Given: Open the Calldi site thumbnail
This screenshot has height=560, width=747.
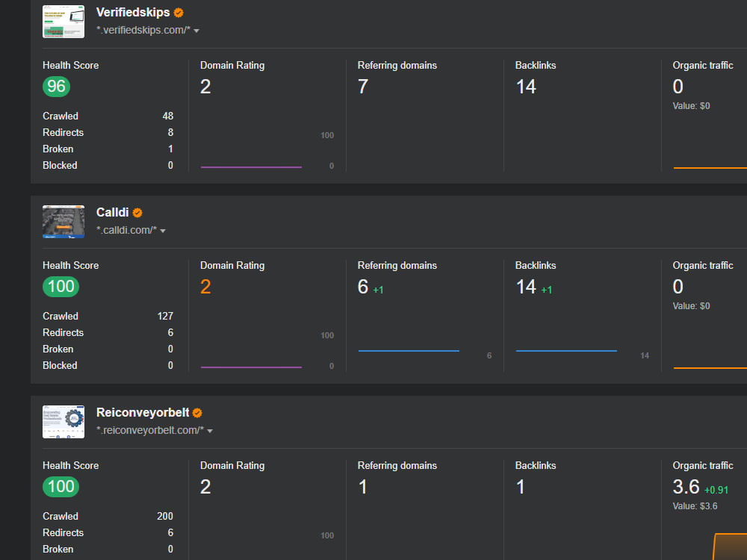Looking at the screenshot, I should [x=63, y=222].
